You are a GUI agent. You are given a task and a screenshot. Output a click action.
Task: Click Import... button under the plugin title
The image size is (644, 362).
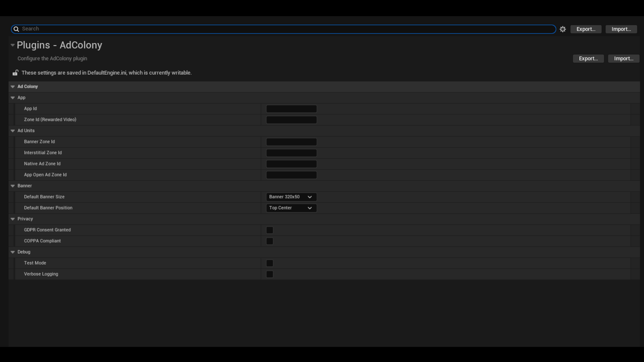pos(624,59)
